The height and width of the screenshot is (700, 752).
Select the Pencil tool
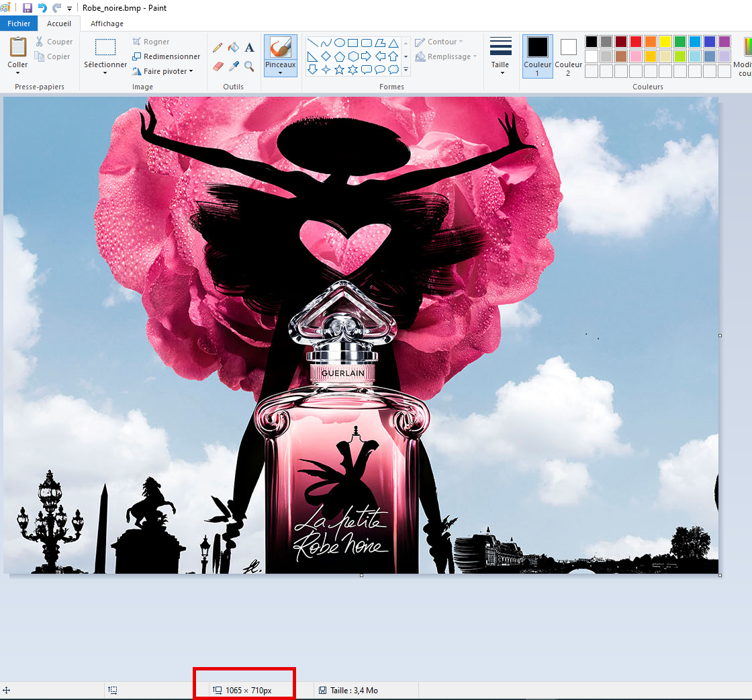pyautogui.click(x=218, y=47)
